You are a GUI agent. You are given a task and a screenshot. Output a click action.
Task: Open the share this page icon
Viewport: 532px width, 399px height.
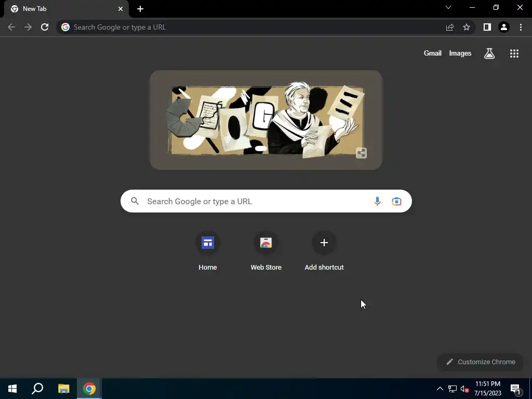[450, 27]
